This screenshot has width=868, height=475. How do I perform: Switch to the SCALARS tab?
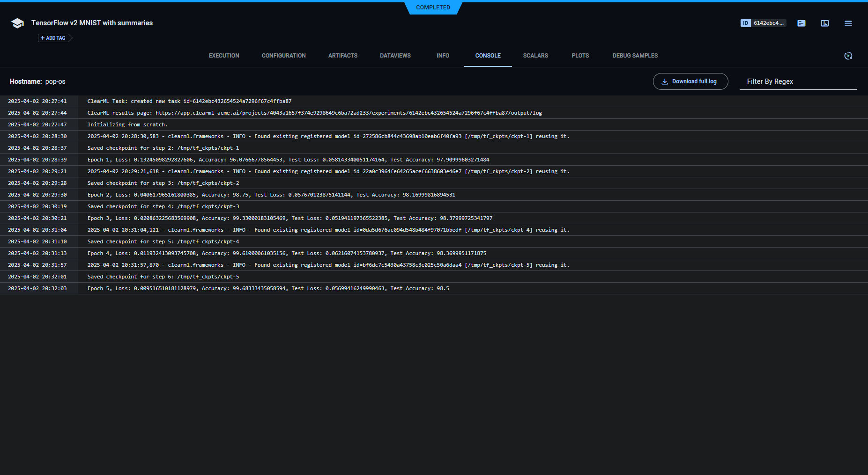tap(535, 56)
